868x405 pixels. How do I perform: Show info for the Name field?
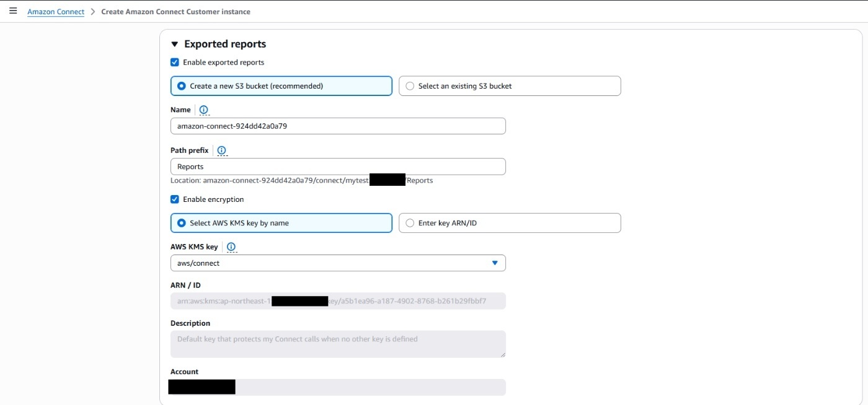point(204,110)
